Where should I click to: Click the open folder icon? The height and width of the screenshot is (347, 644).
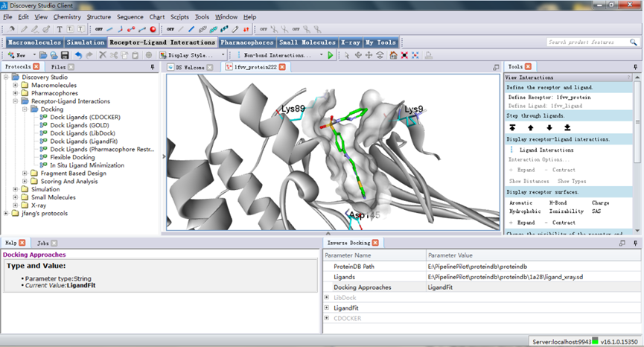point(43,55)
